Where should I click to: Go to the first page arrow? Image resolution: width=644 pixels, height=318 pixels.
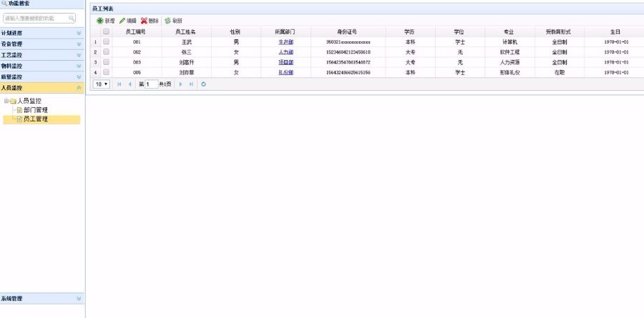(x=119, y=84)
